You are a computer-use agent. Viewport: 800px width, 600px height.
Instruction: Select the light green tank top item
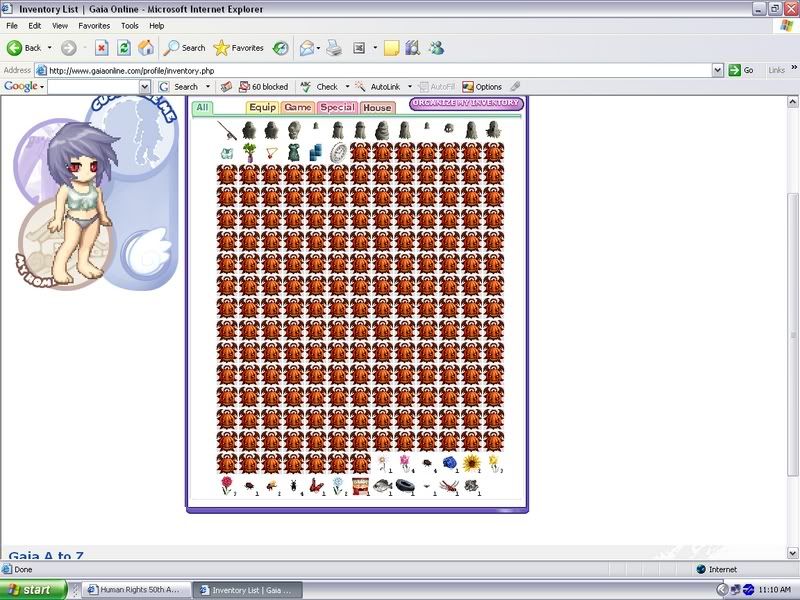pyautogui.click(x=227, y=153)
